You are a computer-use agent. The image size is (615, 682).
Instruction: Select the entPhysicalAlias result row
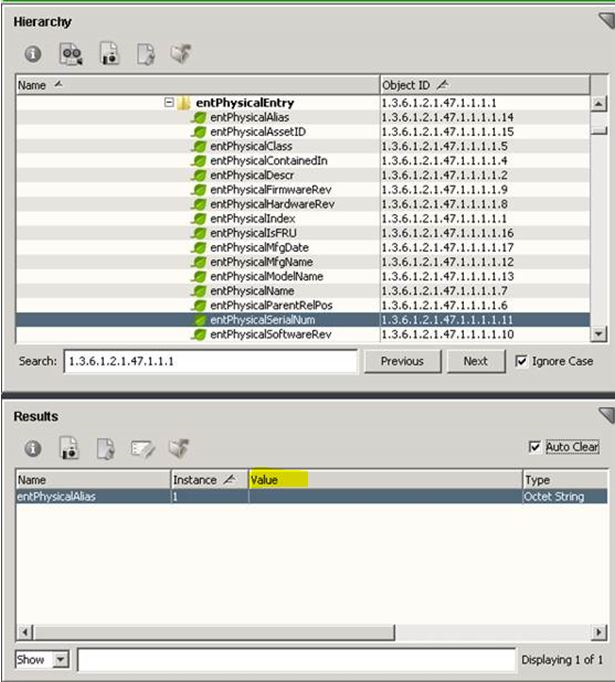[311, 496]
